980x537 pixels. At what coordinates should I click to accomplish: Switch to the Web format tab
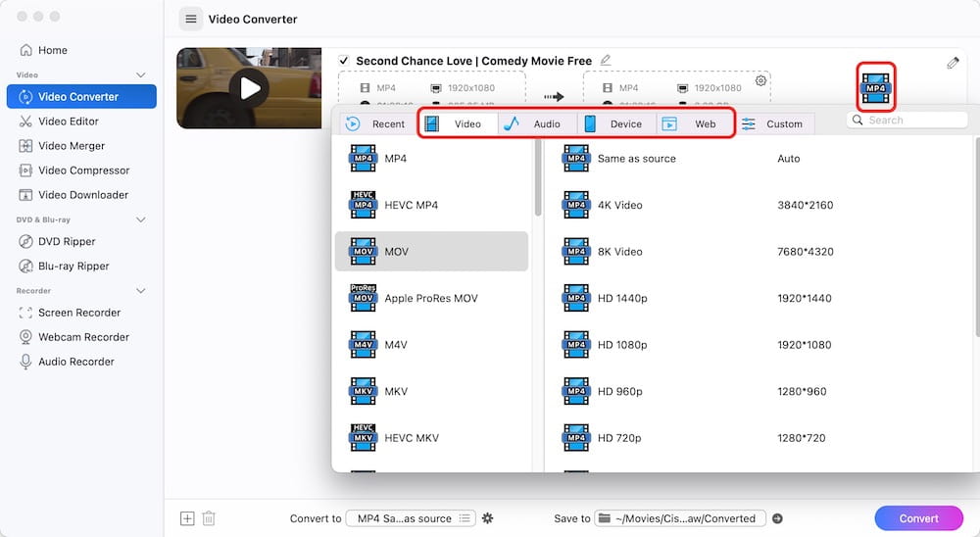click(x=695, y=123)
